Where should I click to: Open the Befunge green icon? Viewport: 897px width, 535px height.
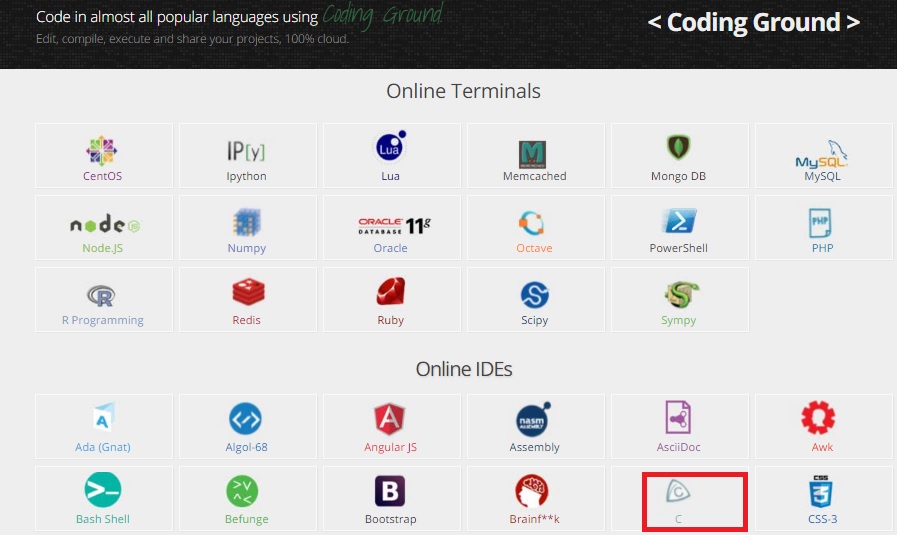242,491
